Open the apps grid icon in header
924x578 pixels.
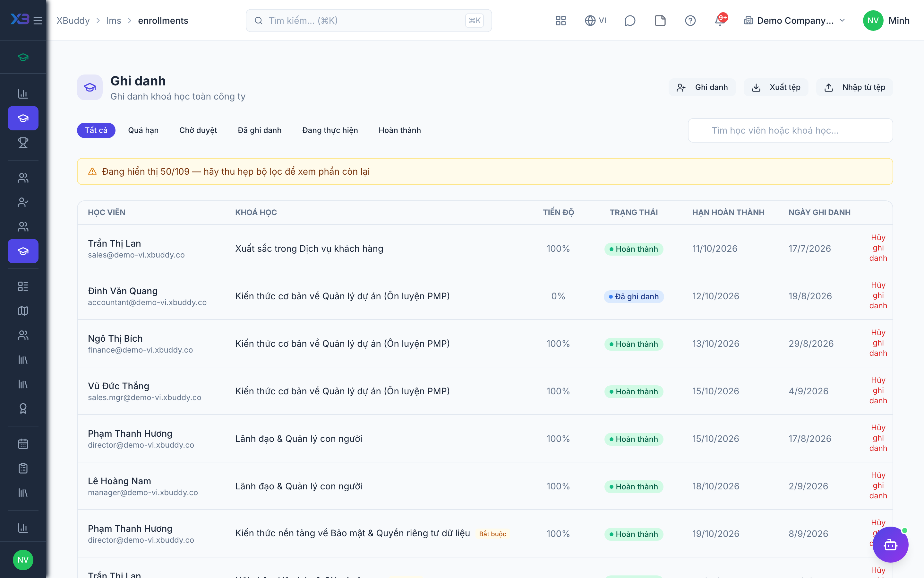pos(560,21)
